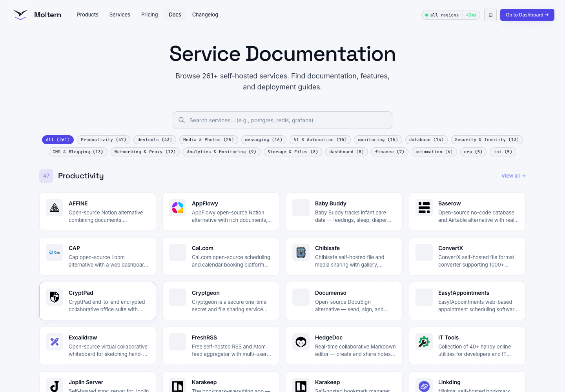565x392 pixels.
Task: Filter by Analytics & Monitoring (9)
Action: [222, 152]
